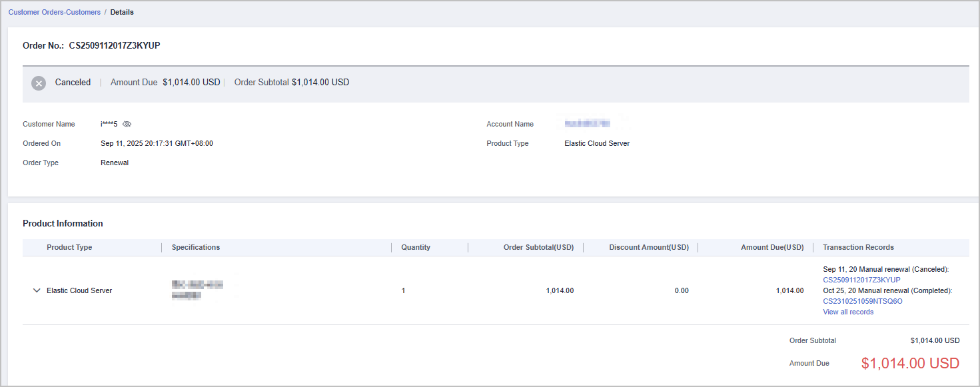This screenshot has height=387, width=980.
Task: Open canceled renewal link CS2509112017Z3KYUP
Action: [x=861, y=280]
